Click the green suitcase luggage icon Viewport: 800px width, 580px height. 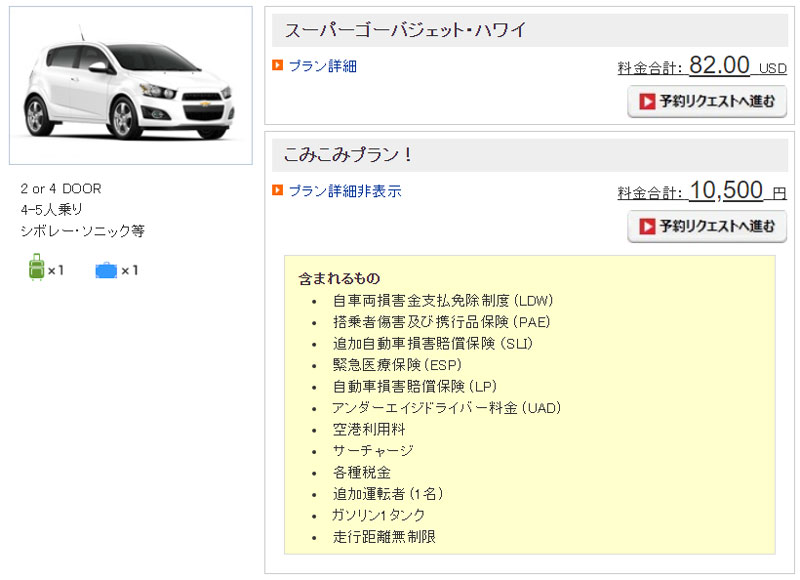pos(36,267)
